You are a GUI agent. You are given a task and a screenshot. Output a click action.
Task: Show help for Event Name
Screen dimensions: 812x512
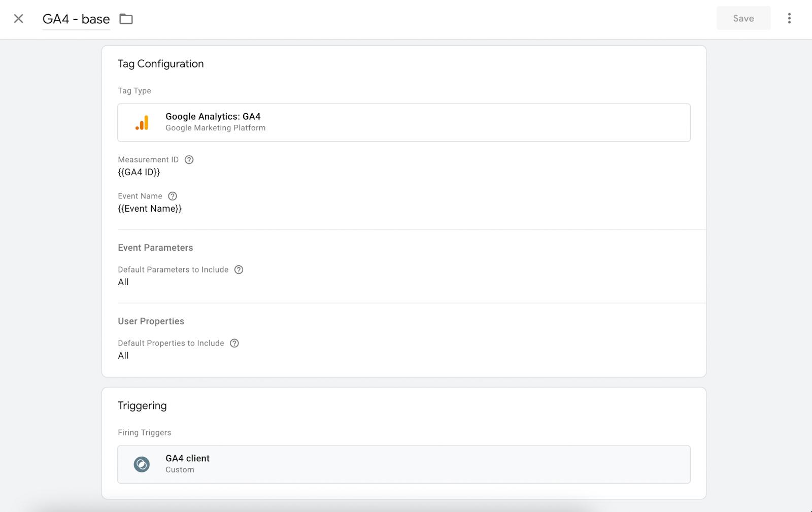pos(173,196)
